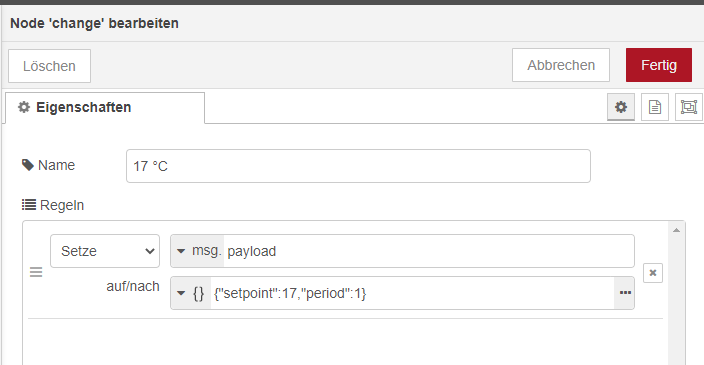Click the Fertig button
704x365 pixels.
coord(659,65)
